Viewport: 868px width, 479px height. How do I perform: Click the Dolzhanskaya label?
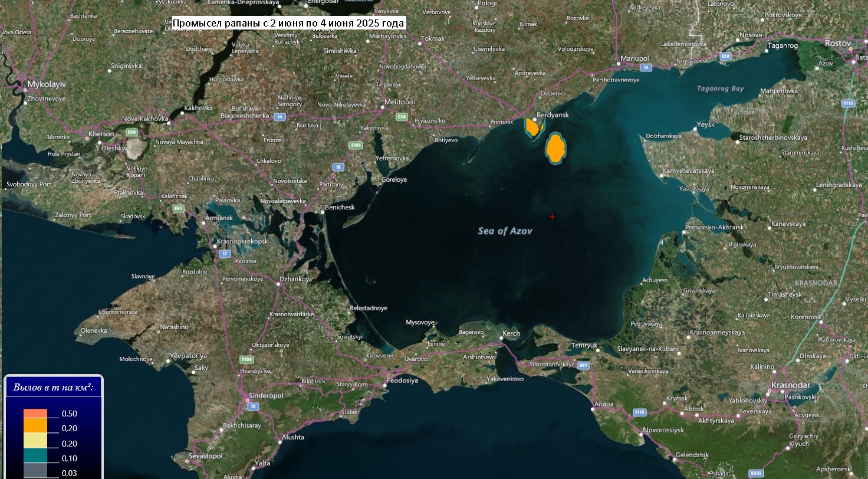[x=663, y=136]
